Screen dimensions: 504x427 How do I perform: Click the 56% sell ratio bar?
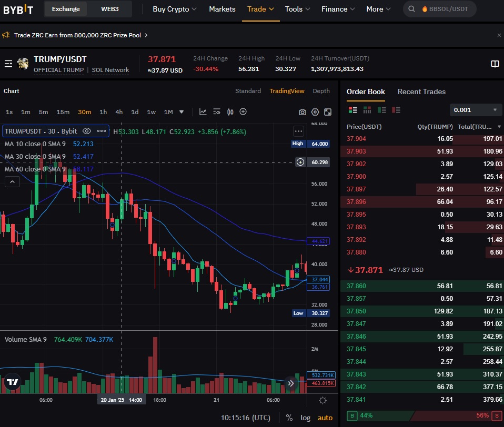pos(457,415)
